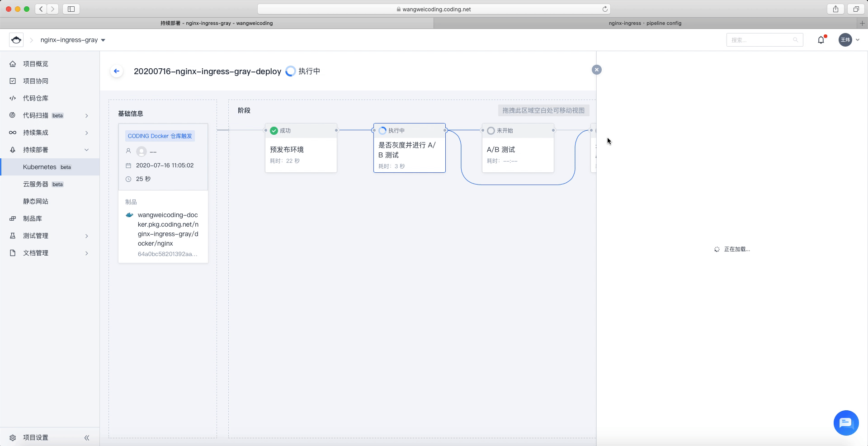Screen dimensions: 868x446
Task: Click the 文档管理 document icon
Action: [13, 253]
